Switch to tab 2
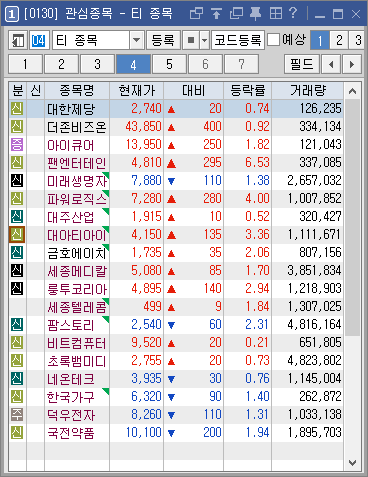The width and height of the screenshot is (368, 477). pos(62,64)
